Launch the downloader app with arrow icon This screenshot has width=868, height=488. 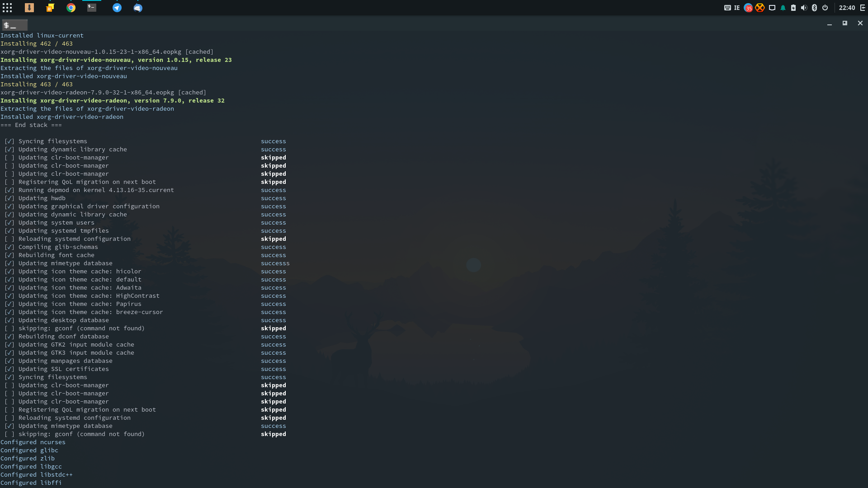click(x=29, y=8)
